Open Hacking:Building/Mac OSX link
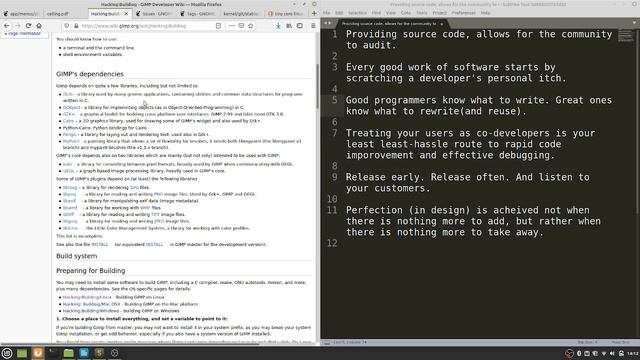This screenshot has width=640, height=360. [x=91, y=304]
